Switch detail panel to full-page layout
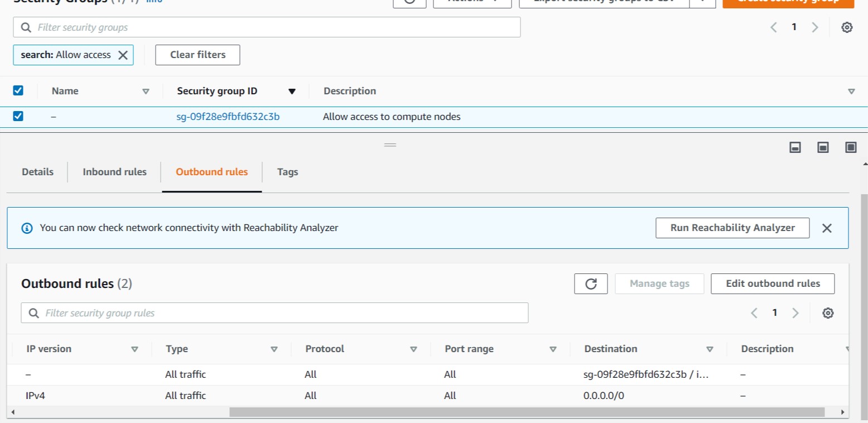Viewport: 868px width, 423px height. pyautogui.click(x=851, y=147)
